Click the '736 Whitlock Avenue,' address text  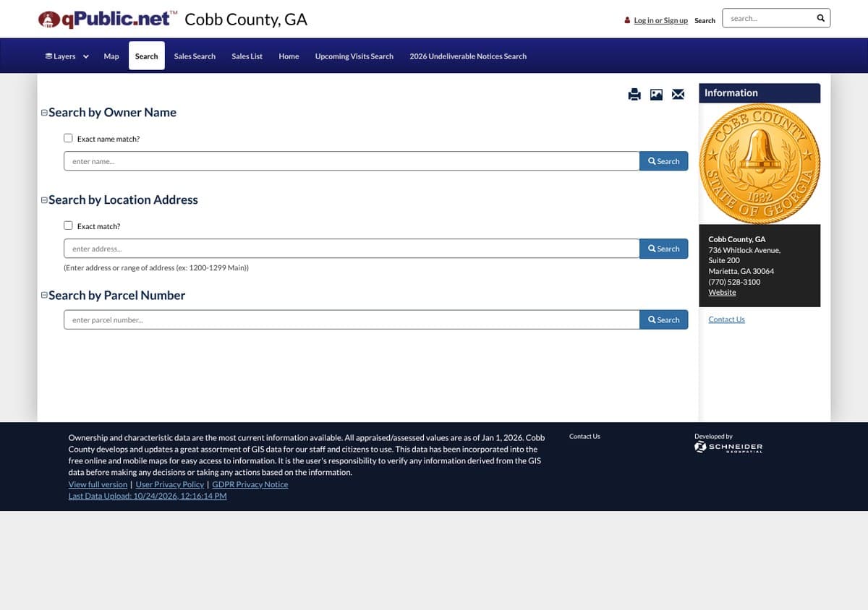(744, 249)
